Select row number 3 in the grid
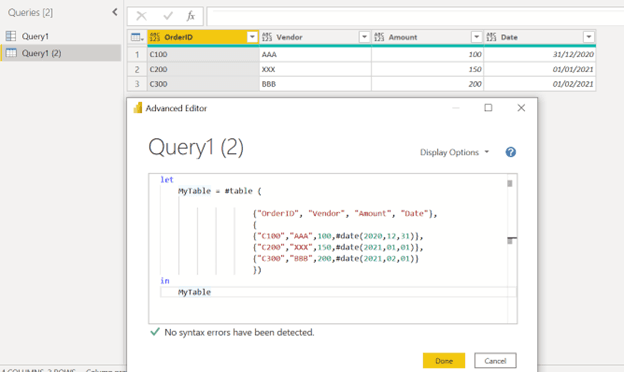 click(x=137, y=84)
